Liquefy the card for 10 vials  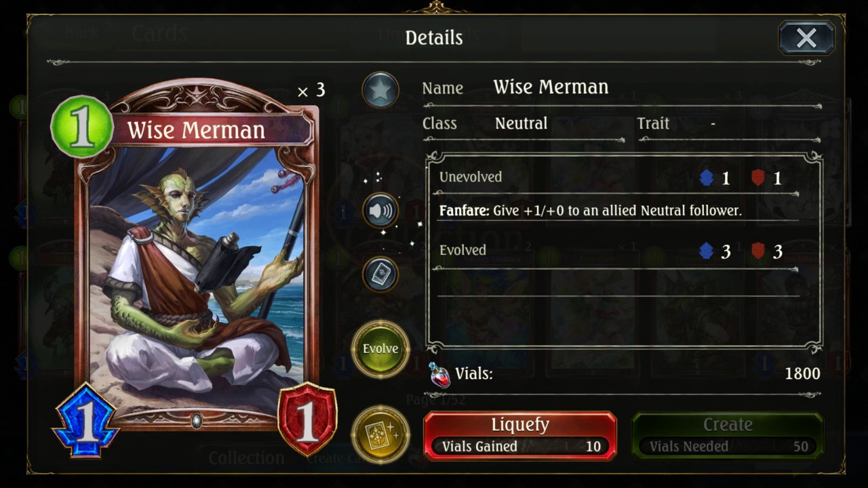point(520,436)
